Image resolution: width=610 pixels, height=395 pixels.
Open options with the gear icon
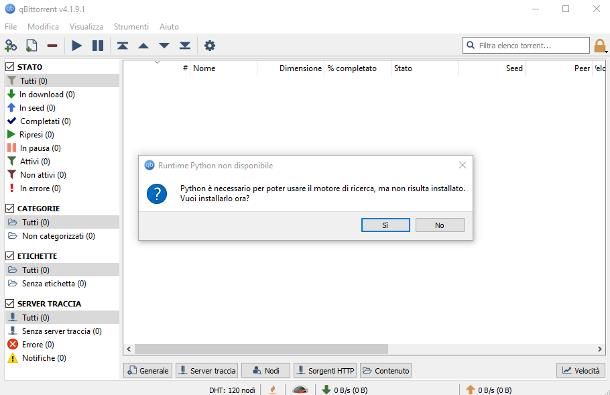[210, 46]
